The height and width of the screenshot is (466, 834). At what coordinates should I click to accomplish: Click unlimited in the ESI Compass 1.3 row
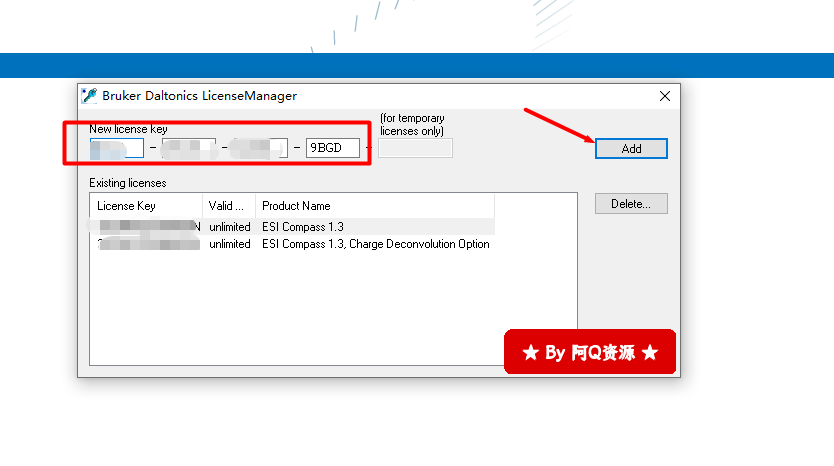[x=230, y=227]
